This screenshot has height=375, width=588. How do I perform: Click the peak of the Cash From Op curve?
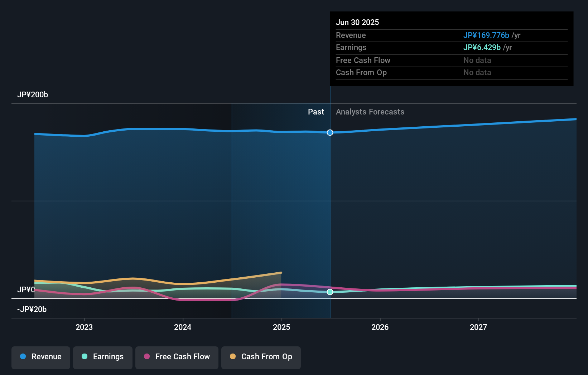281,273
